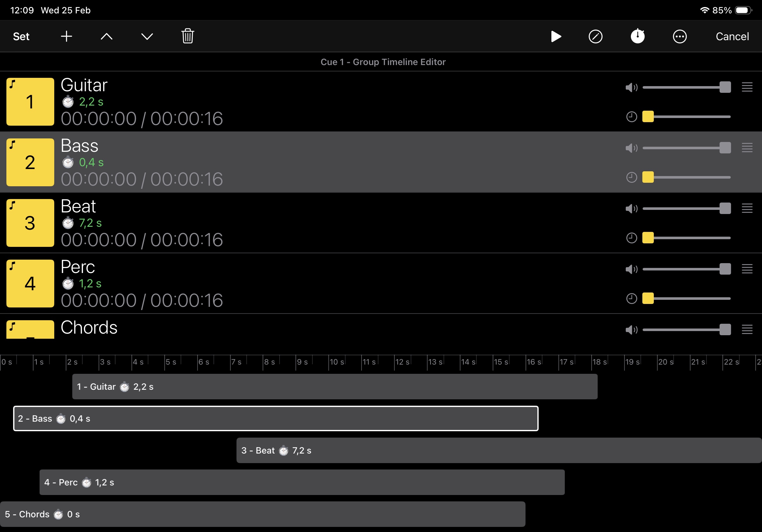Tap the Perc clock icon
762x532 pixels.
pos(631,299)
